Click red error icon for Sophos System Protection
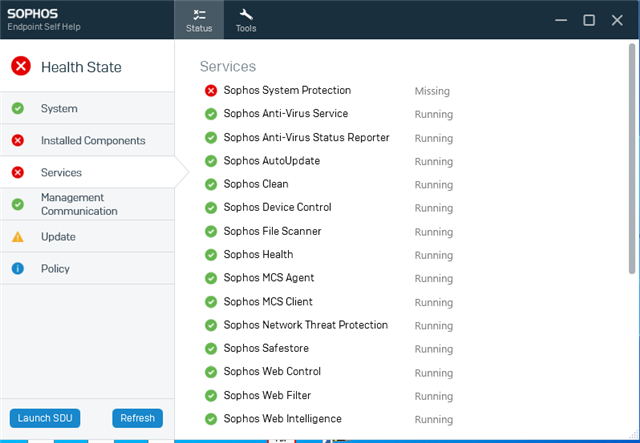 211,90
